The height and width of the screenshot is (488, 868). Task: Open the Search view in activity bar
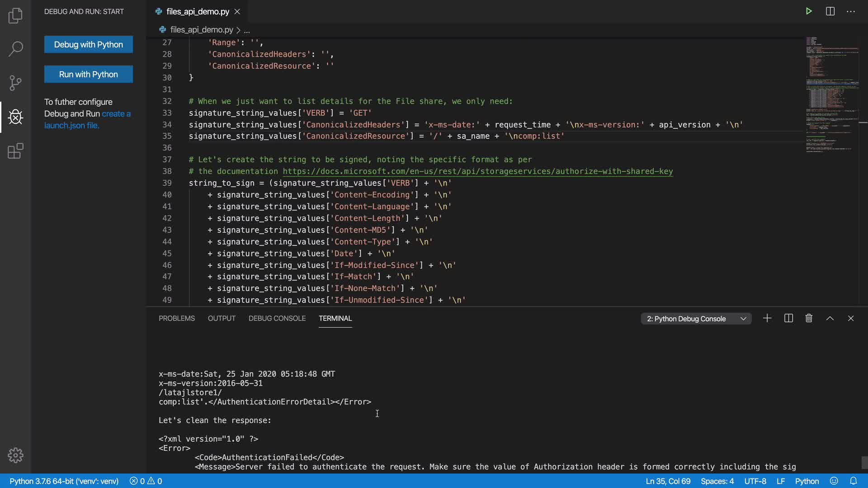15,49
